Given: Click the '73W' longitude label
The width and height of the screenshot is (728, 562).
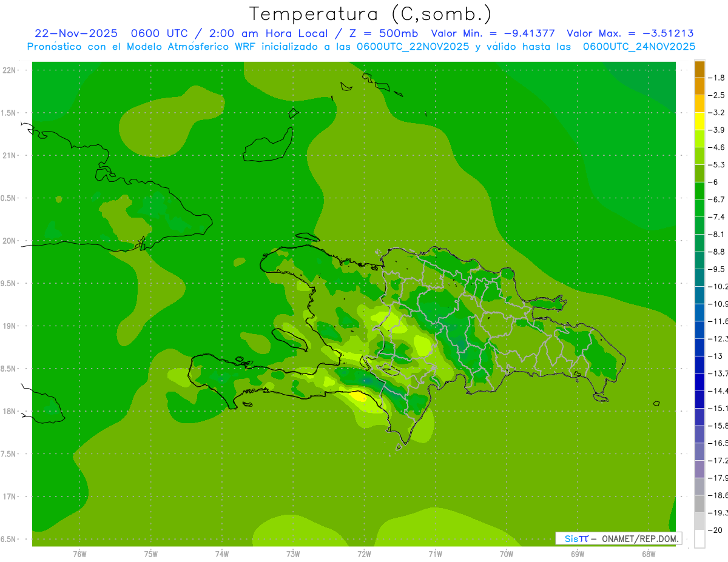Looking at the screenshot, I should point(293,554).
